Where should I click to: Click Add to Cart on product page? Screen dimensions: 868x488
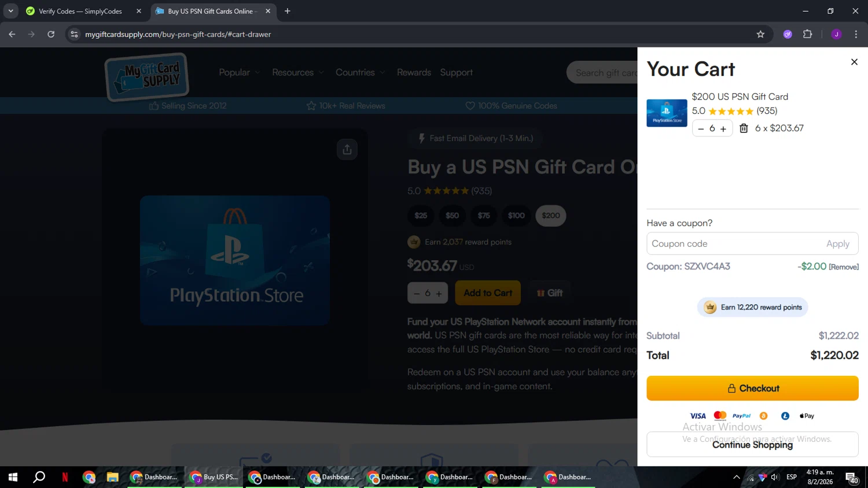pyautogui.click(x=488, y=293)
